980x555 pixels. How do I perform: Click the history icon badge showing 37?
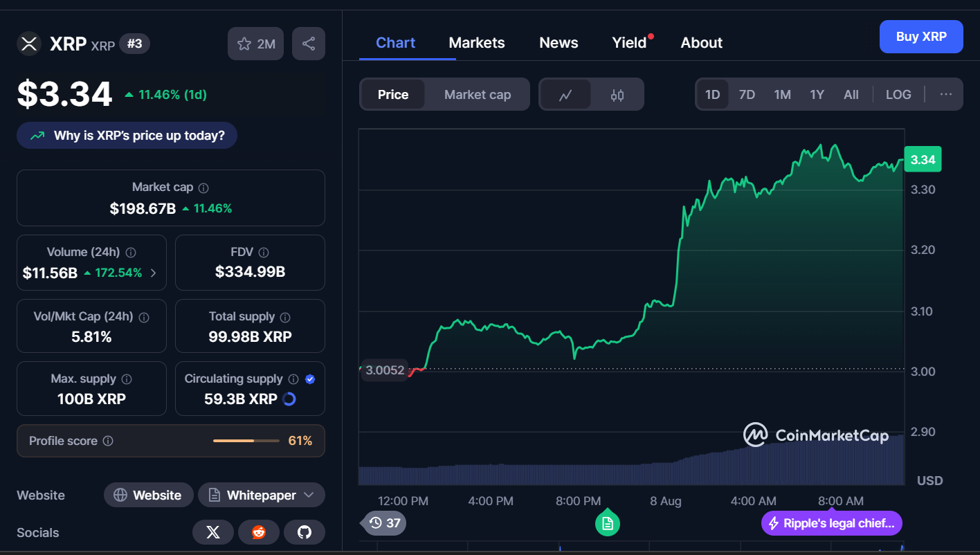[383, 523]
